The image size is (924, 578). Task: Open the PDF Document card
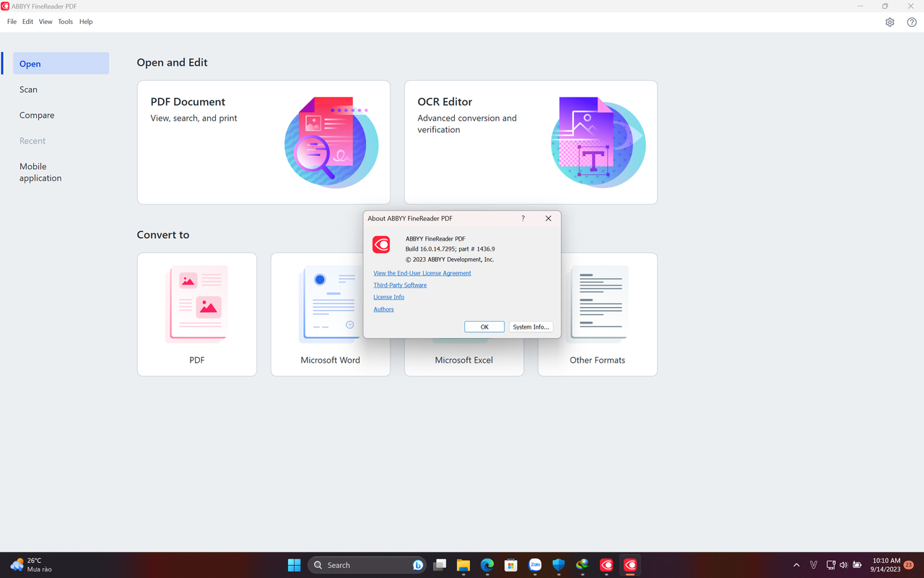[x=263, y=142]
